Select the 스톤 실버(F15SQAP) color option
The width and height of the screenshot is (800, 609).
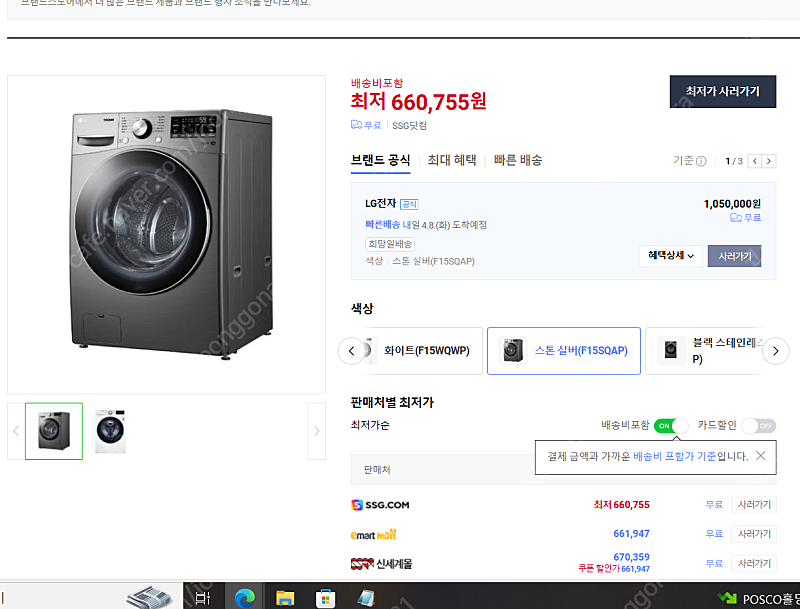[564, 351]
